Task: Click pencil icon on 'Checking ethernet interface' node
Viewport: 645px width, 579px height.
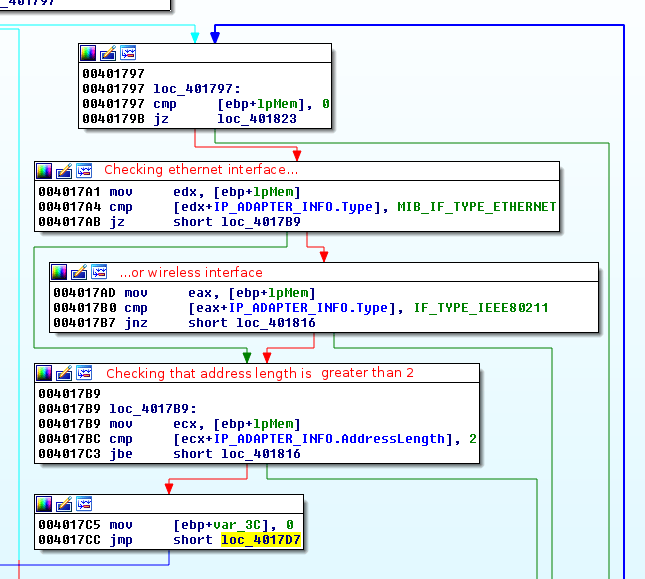Action: (64, 171)
